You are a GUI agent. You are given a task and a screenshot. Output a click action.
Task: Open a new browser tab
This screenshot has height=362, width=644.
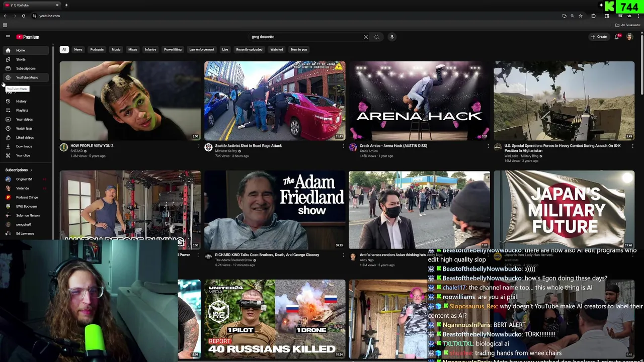pos(66,5)
